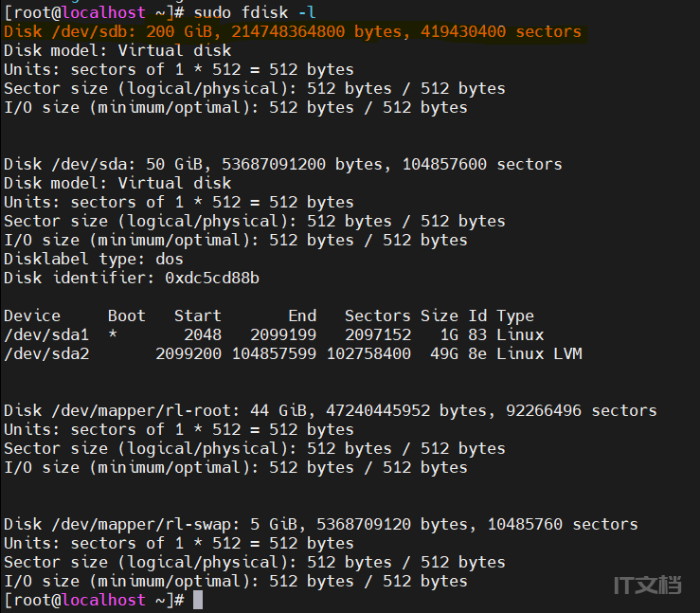Select the /dev/sda 50 GiB disk line
Image resolution: width=700 pixels, height=613 pixels.
(x=282, y=164)
